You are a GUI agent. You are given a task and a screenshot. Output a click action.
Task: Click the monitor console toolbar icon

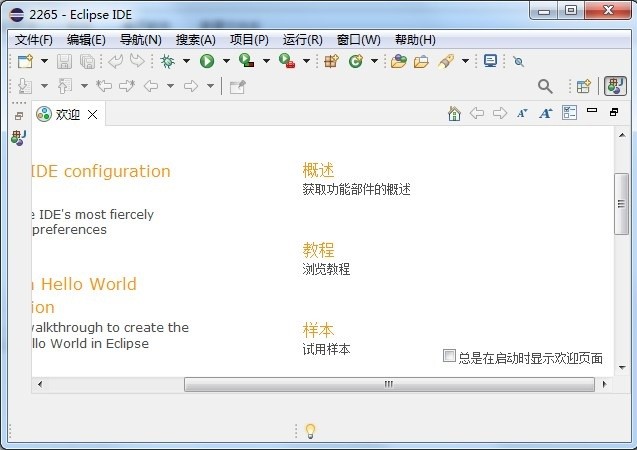(490, 61)
